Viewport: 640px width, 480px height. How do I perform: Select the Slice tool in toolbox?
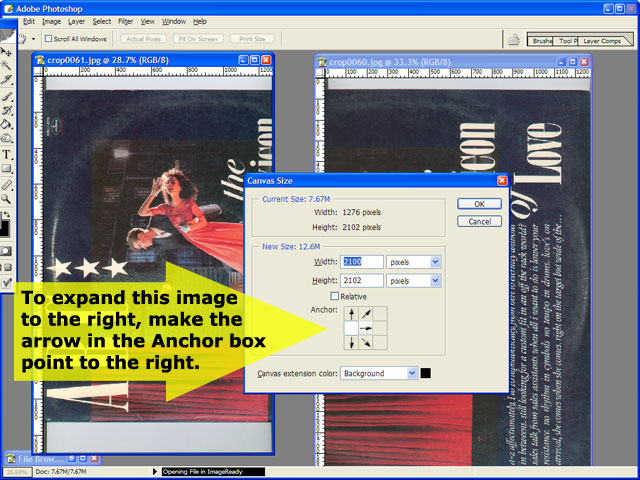pyautogui.click(x=6, y=79)
